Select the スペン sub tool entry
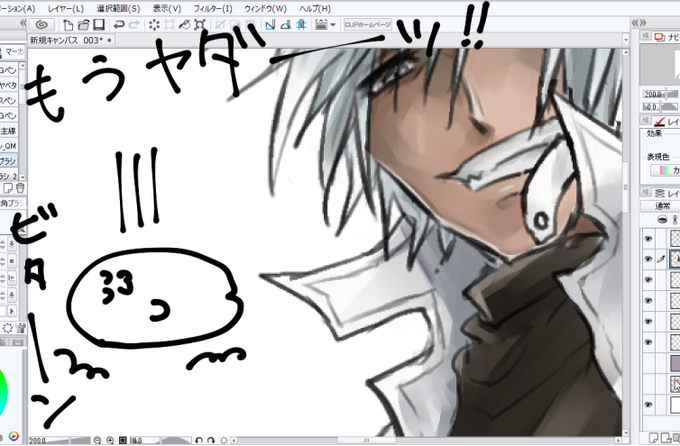 coord(8,100)
